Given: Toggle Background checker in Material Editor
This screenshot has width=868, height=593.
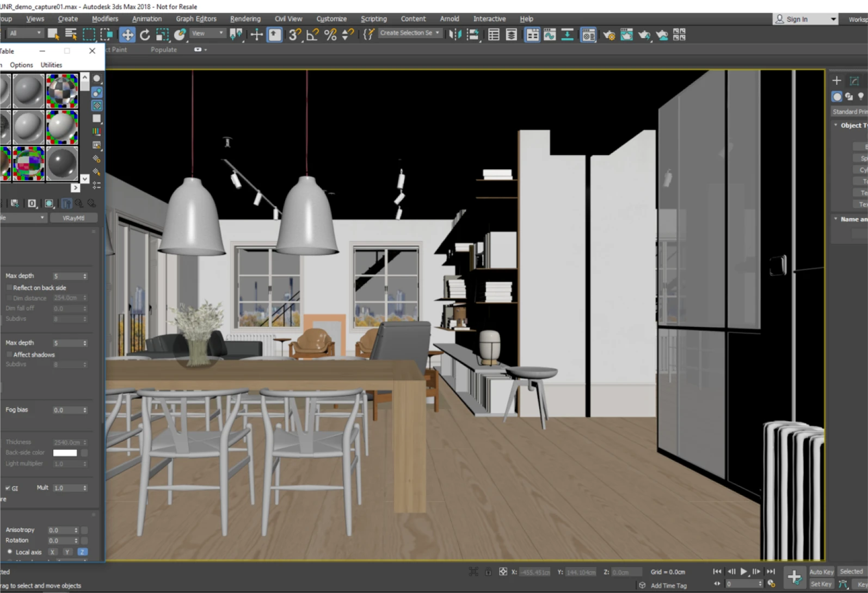Looking at the screenshot, I should pos(97,106).
